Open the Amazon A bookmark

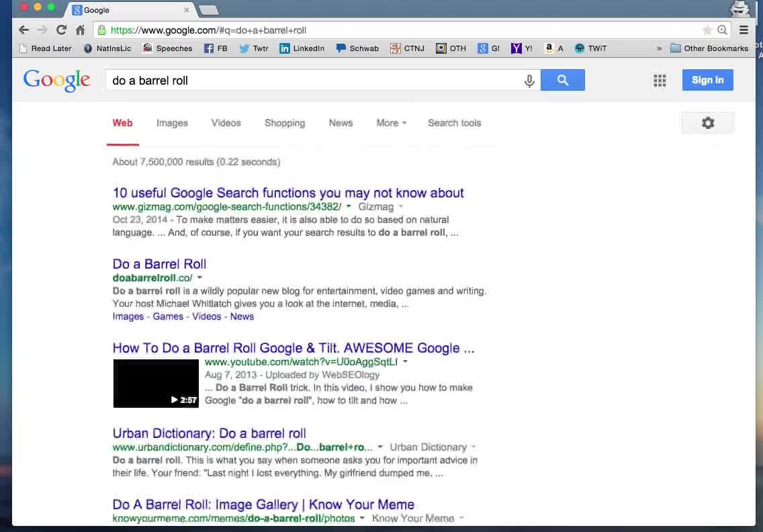click(x=553, y=48)
